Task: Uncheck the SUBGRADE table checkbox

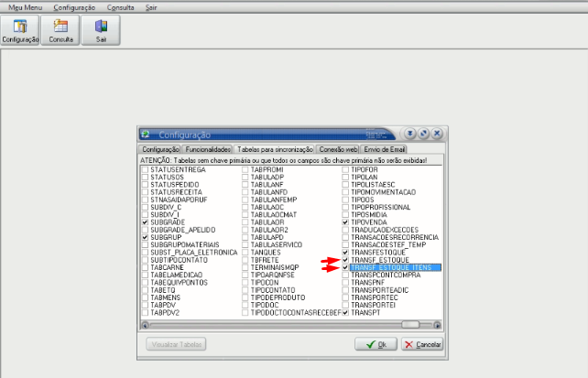Action: 145,222
